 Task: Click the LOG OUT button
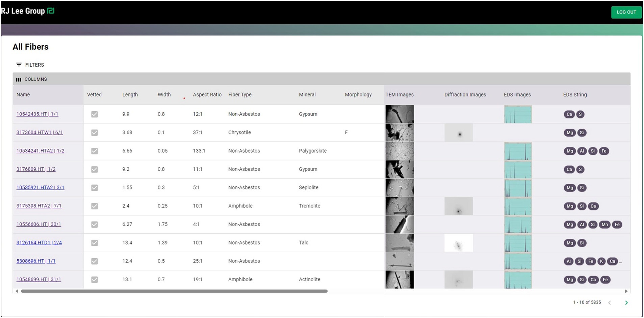[x=626, y=12]
